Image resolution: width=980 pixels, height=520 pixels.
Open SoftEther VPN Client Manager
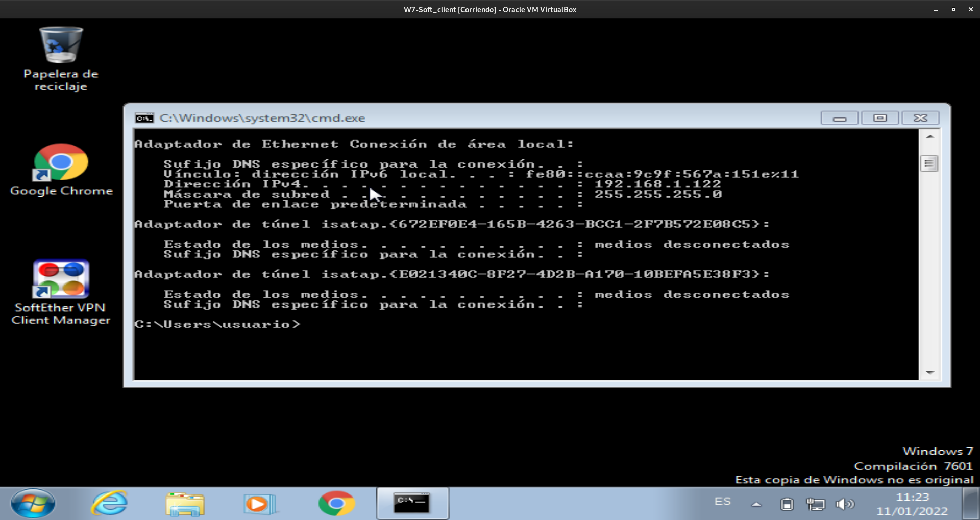coord(60,279)
